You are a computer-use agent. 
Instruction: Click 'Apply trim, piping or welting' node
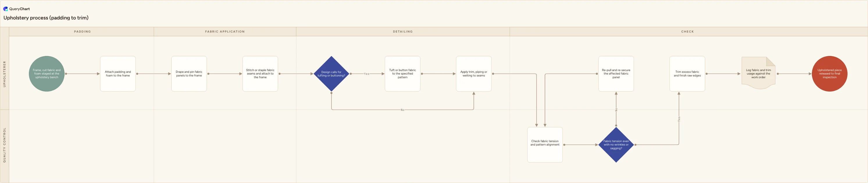[x=474, y=74]
